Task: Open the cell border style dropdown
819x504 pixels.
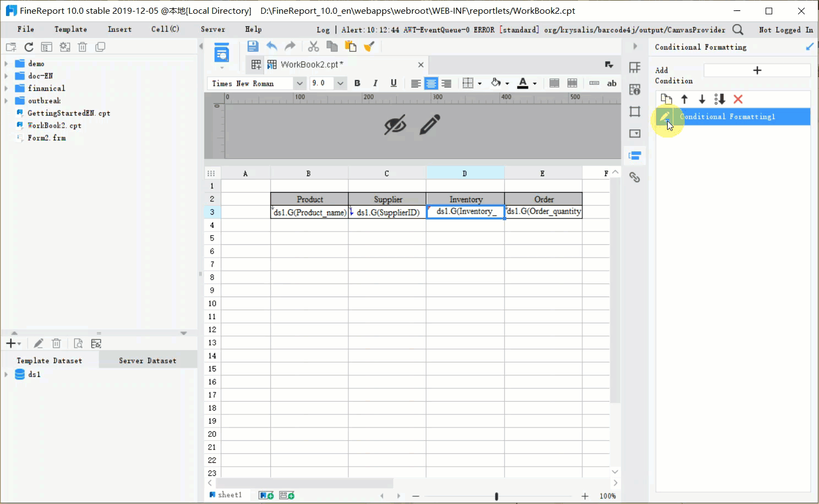Action: [x=479, y=84]
